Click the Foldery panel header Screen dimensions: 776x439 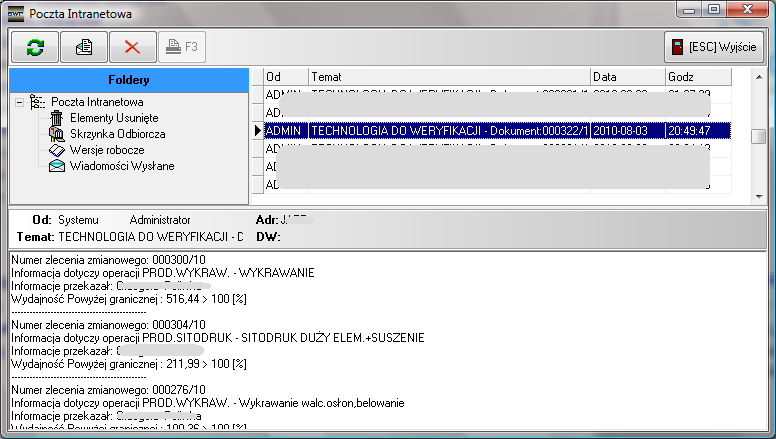pos(128,79)
